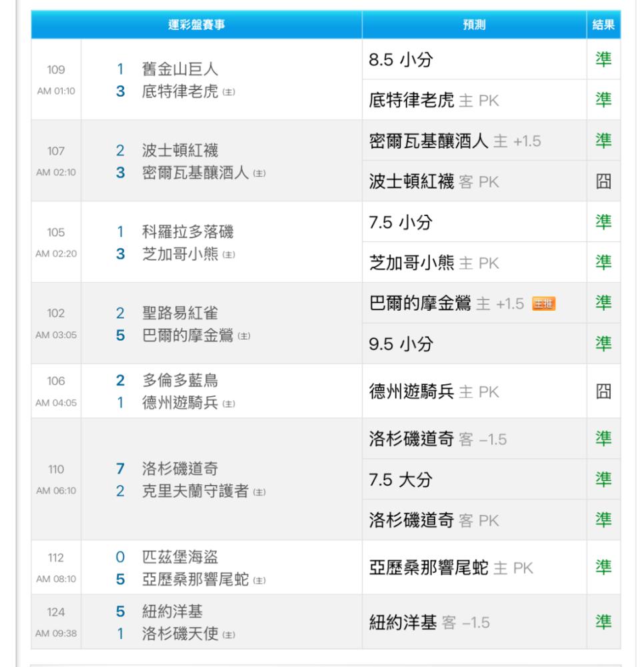Select team 舊金山巨人
Viewport: 644px width, 667px height.
tap(180, 69)
